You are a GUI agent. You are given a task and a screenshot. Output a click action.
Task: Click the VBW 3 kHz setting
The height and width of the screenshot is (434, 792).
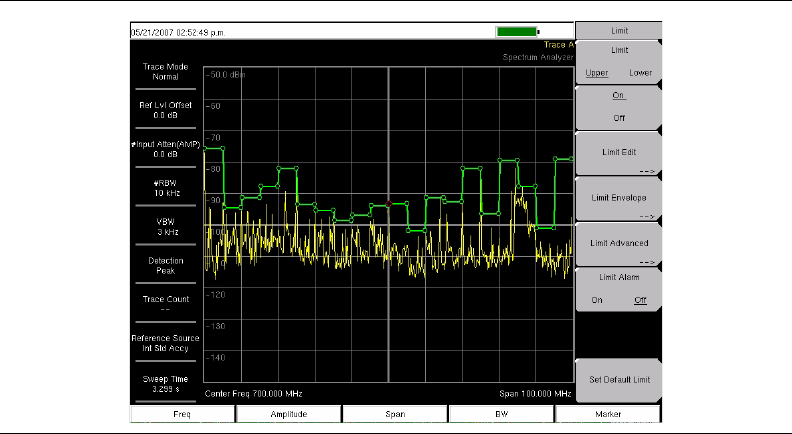[165, 227]
